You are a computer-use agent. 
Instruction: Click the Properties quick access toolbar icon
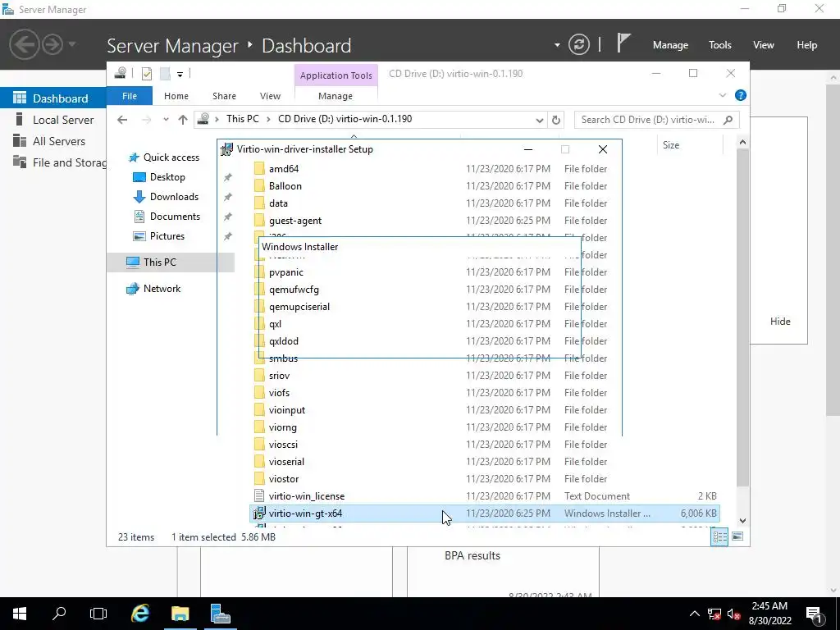[146, 74]
